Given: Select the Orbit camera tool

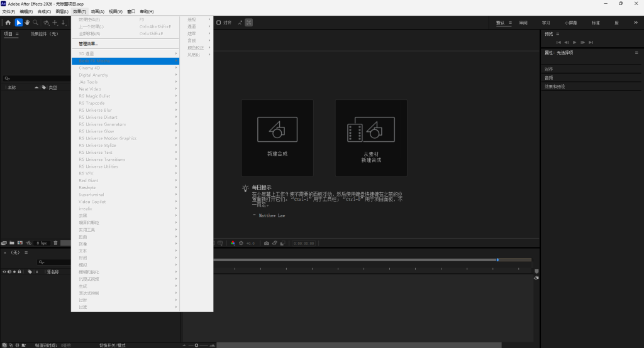Looking at the screenshot, I should point(46,23).
